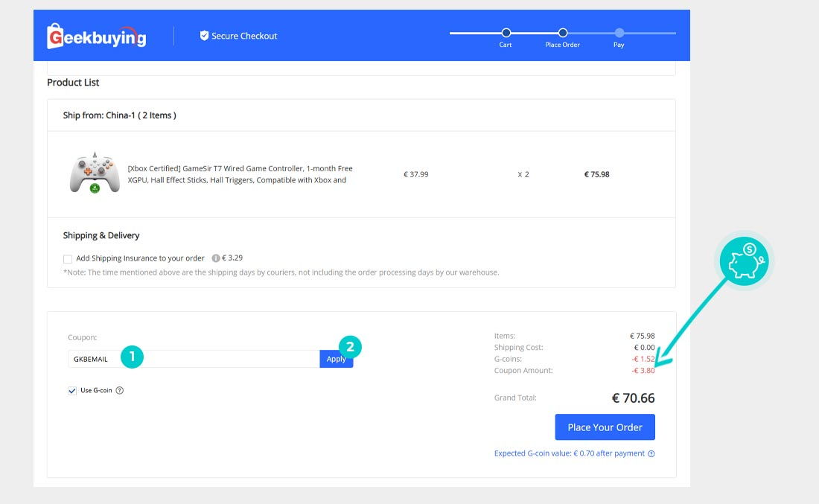Click the Ship from: China-1 heading
Viewport: 819px width, 504px height.
click(x=120, y=115)
